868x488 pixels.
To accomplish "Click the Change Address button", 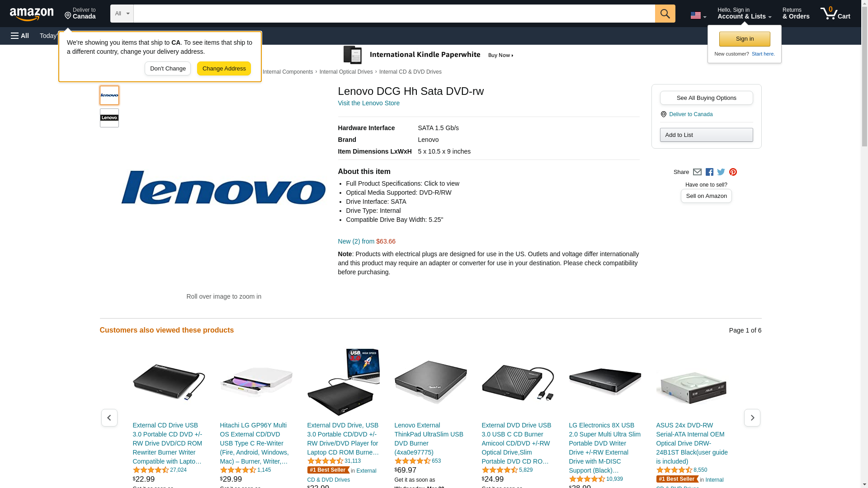I will point(224,69).
